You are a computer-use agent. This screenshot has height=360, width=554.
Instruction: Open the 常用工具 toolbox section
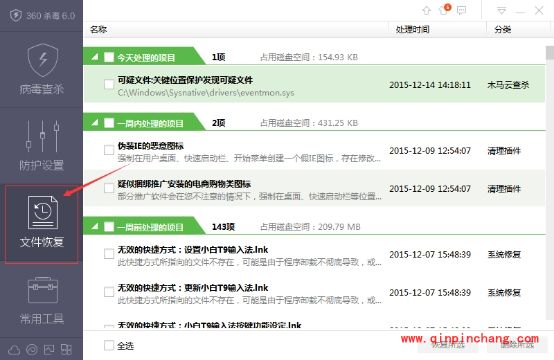point(42,301)
